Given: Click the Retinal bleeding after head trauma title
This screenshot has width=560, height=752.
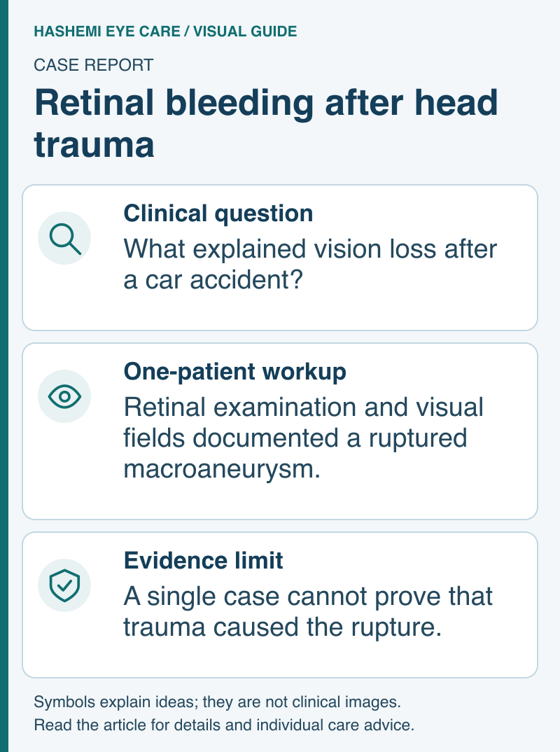Looking at the screenshot, I should click(266, 123).
